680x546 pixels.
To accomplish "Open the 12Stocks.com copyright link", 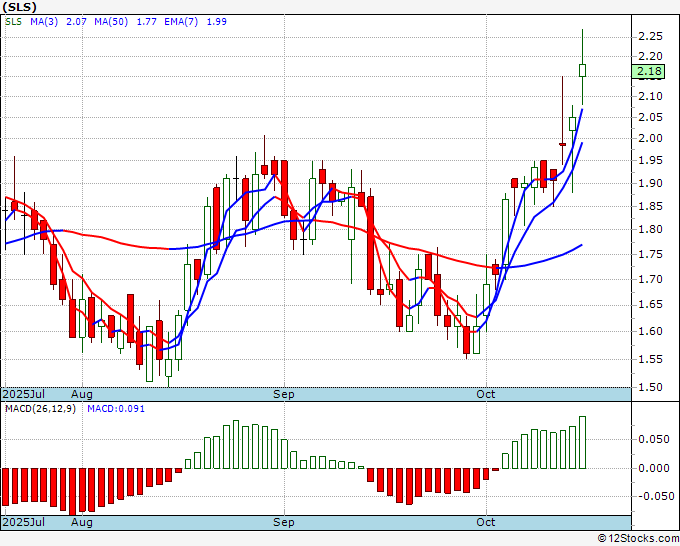I will click(638, 539).
